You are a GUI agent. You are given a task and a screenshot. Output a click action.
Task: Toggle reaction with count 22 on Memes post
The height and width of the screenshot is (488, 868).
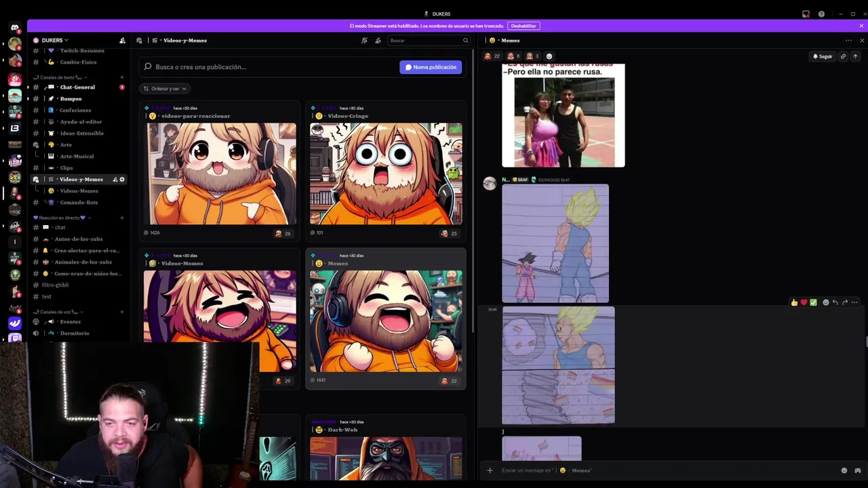pos(492,56)
